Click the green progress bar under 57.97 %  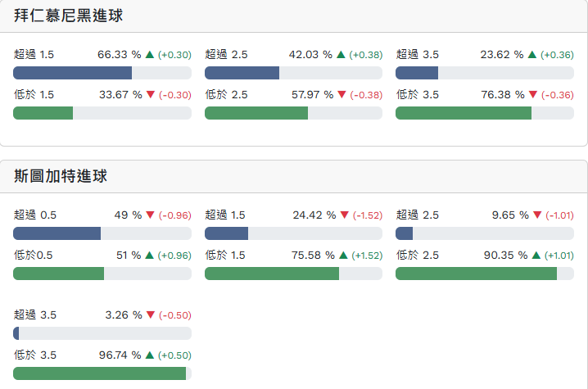[x=256, y=113]
